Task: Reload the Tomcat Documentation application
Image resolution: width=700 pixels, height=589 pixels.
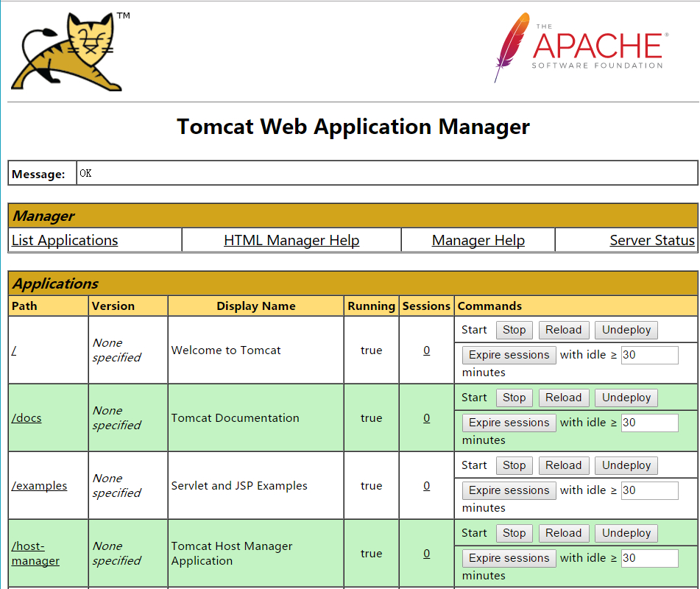Action: [563, 398]
